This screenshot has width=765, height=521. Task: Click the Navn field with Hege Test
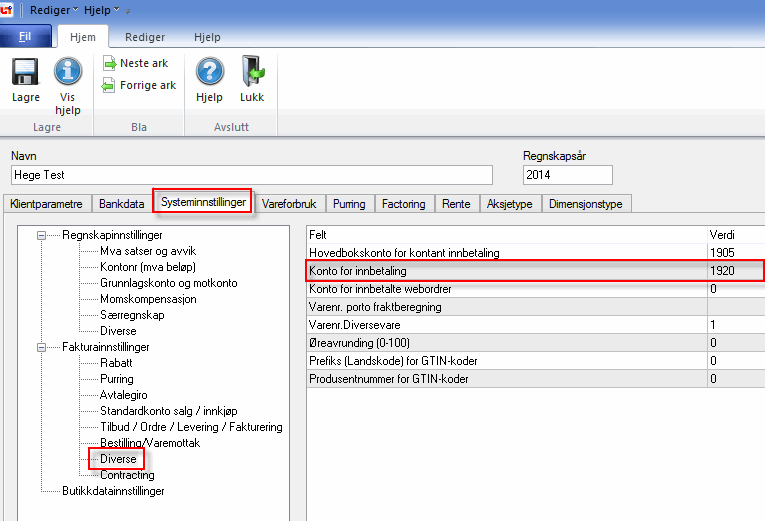tap(251, 175)
